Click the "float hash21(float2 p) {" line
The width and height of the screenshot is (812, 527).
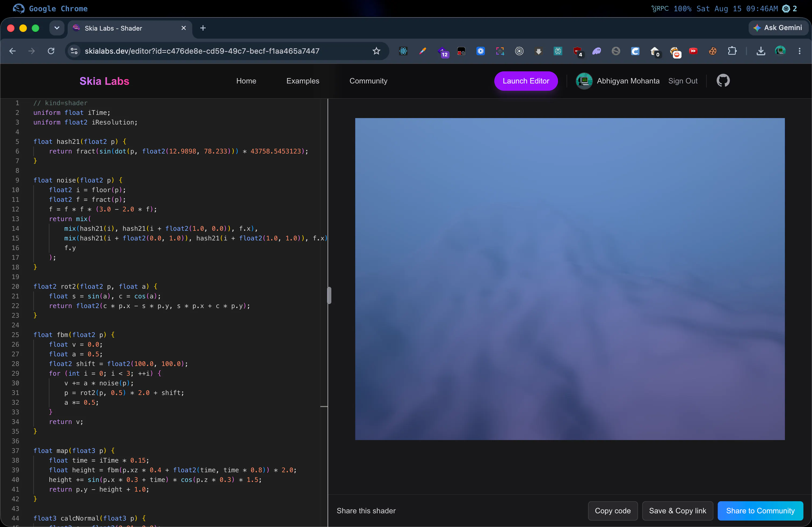pos(80,141)
